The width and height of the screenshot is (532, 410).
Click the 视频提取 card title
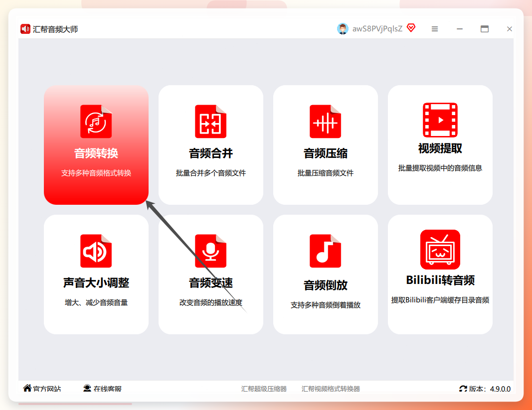[x=440, y=148]
